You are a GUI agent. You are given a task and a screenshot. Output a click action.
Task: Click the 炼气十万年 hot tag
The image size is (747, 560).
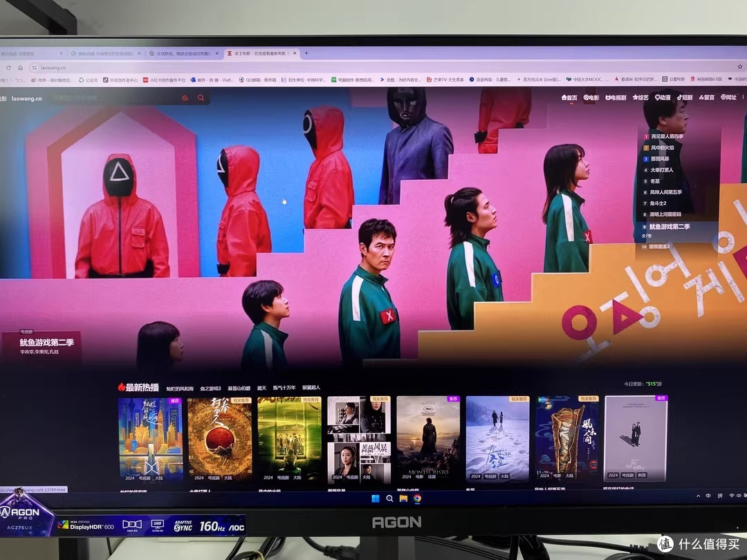click(x=284, y=388)
